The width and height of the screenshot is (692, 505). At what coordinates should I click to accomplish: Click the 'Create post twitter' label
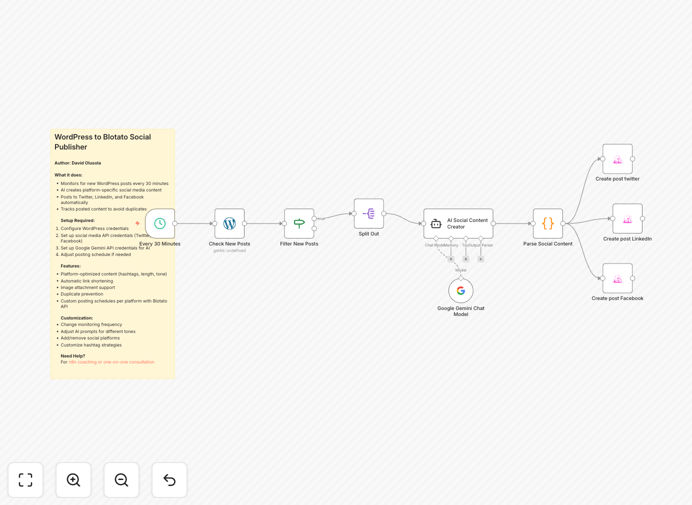pyautogui.click(x=617, y=179)
